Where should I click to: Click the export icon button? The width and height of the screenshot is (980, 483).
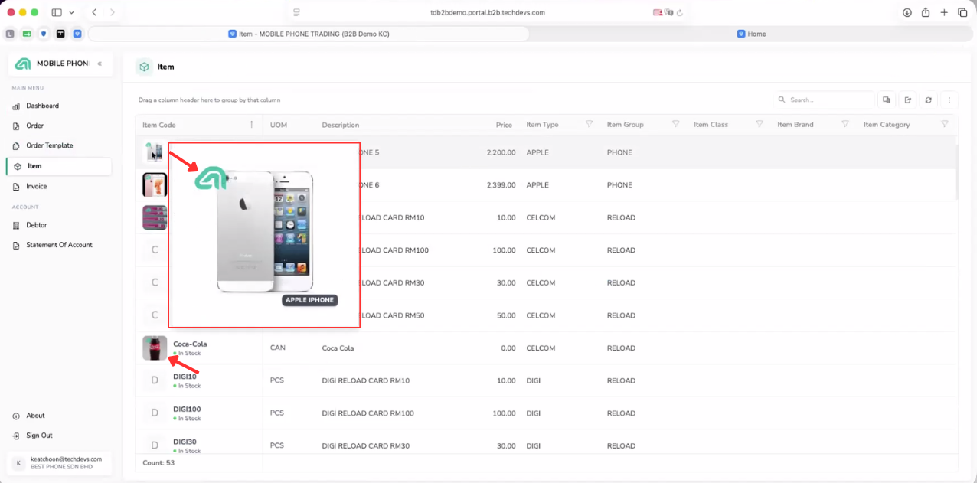pos(907,100)
